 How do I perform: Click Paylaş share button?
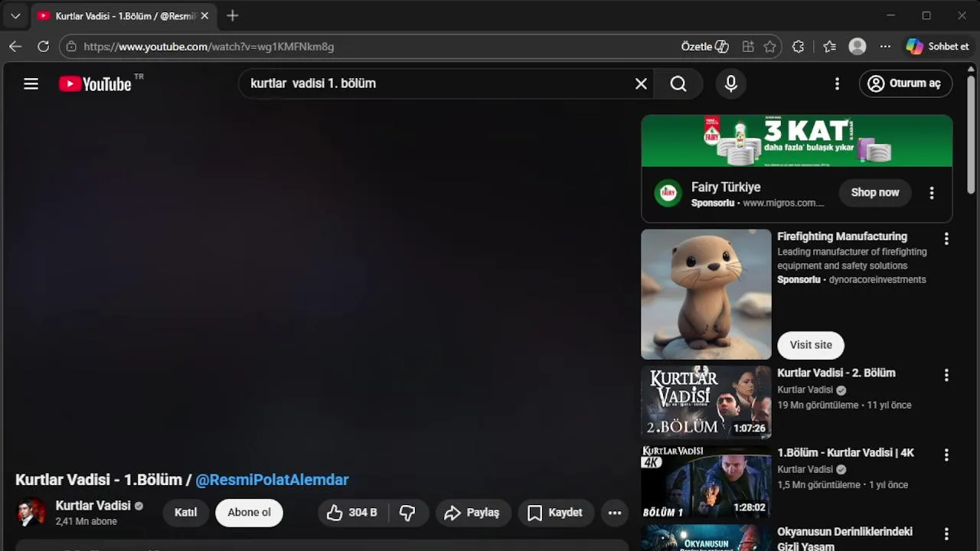pyautogui.click(x=473, y=513)
